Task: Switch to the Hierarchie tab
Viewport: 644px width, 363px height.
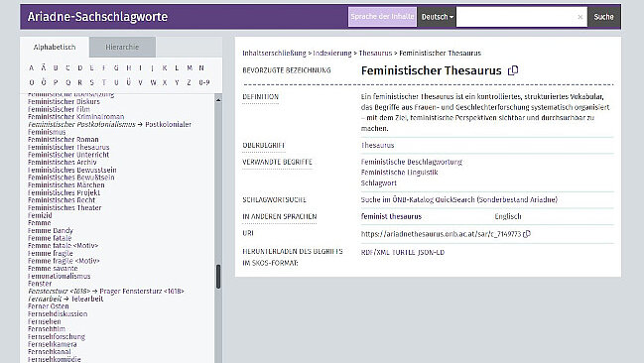Action: coord(122,48)
